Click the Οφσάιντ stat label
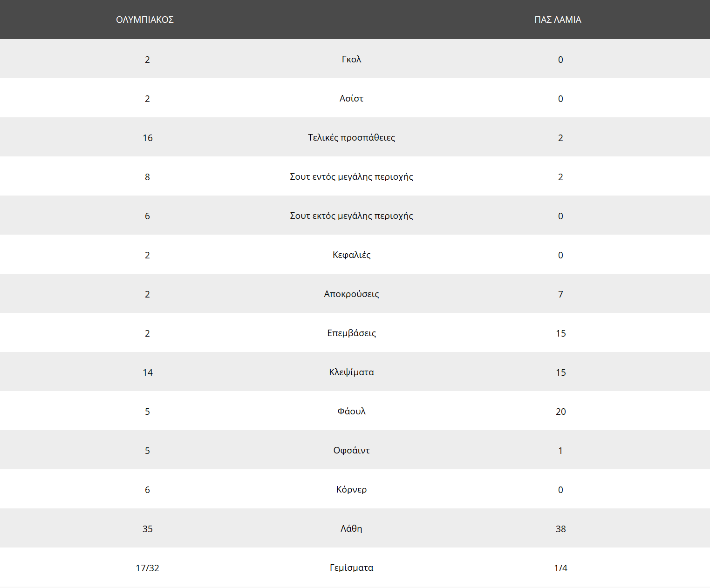 351,450
